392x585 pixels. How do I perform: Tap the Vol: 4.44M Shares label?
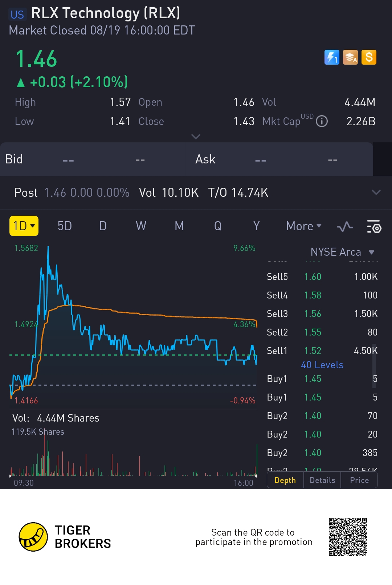56,418
